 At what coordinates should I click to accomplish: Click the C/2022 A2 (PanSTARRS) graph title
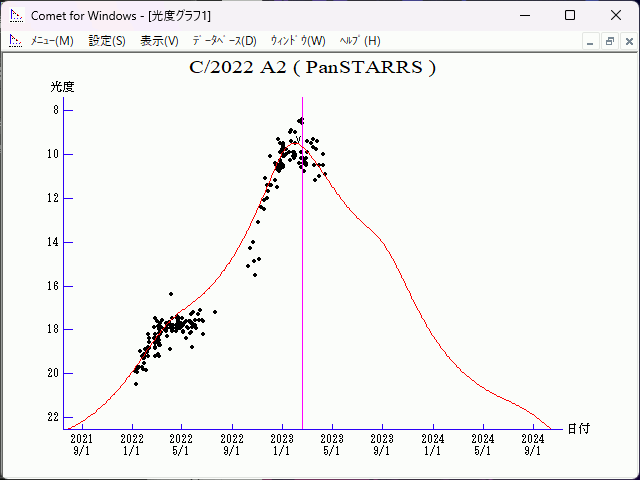313,68
